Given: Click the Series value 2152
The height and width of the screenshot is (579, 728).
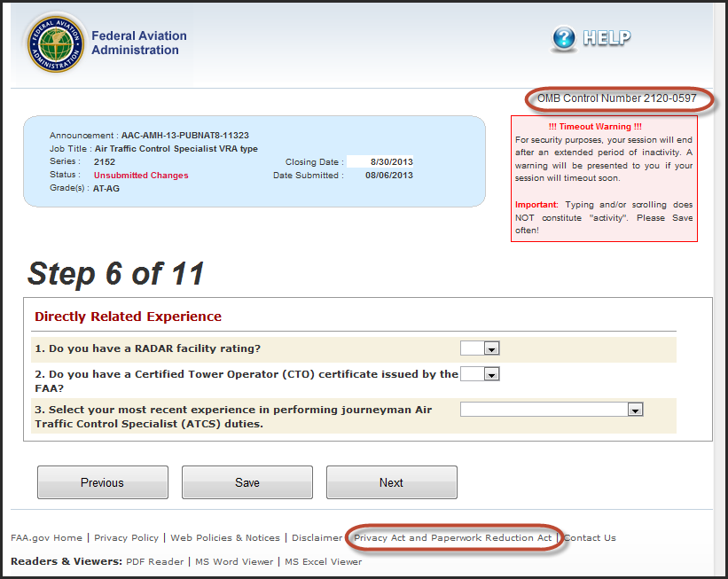Looking at the screenshot, I should coord(105,161).
